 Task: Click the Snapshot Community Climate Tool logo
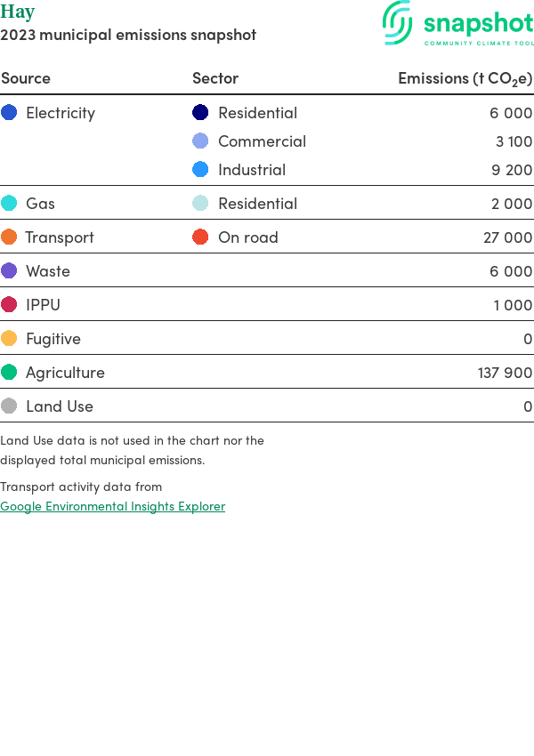pos(457,24)
